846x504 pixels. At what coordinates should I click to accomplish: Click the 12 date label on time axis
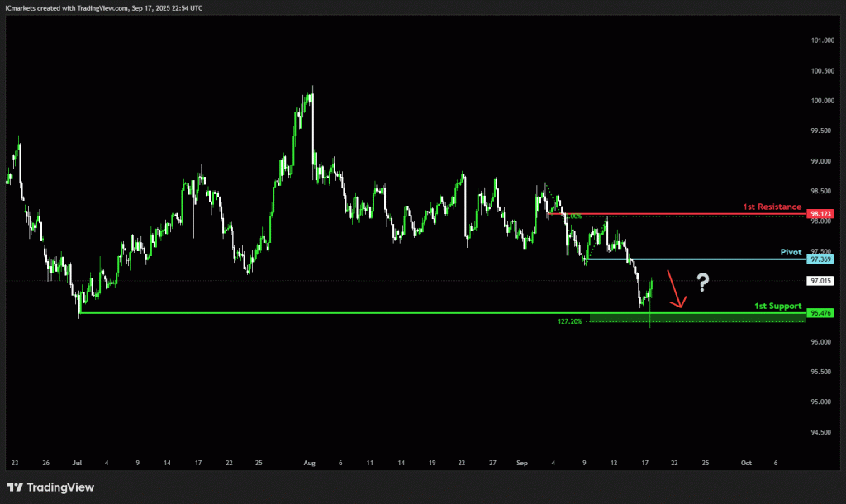click(x=614, y=463)
